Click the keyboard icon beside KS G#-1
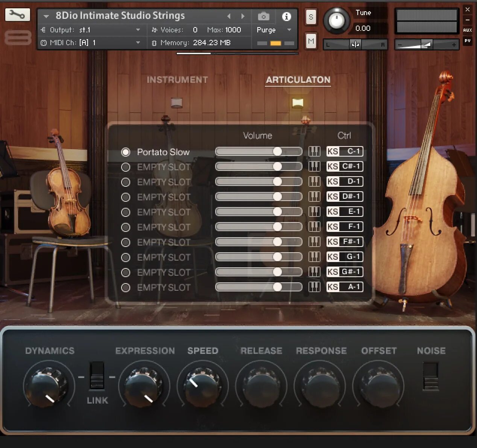The image size is (477, 448). pos(314,272)
